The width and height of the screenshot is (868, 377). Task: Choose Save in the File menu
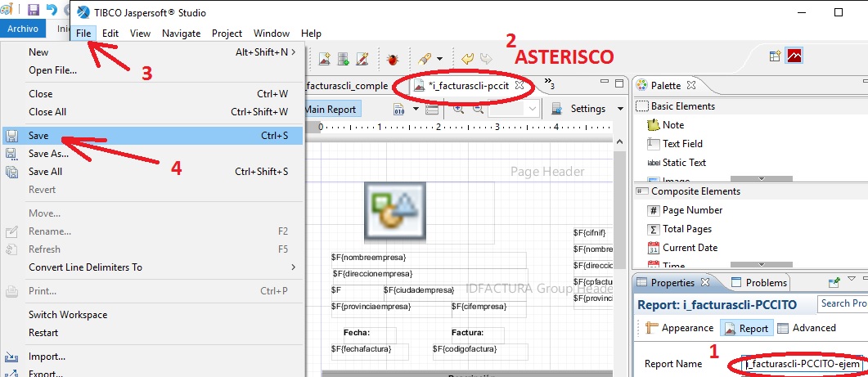coord(153,136)
